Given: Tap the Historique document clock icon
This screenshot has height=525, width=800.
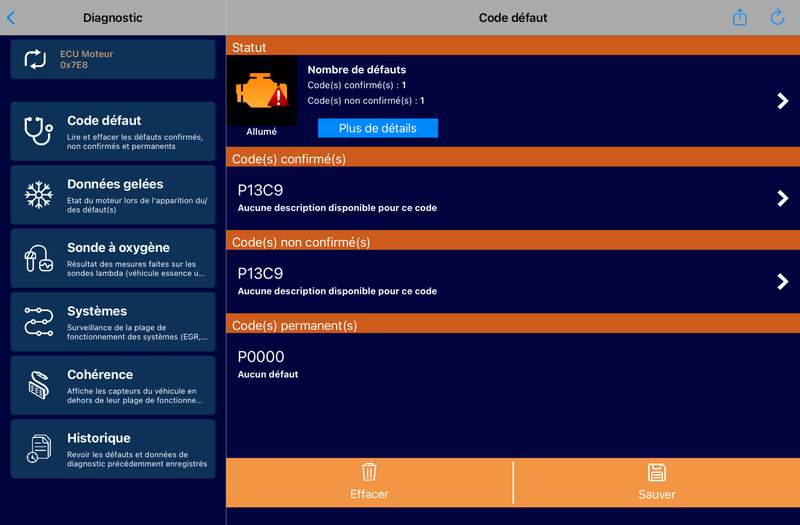Looking at the screenshot, I should tap(39, 449).
